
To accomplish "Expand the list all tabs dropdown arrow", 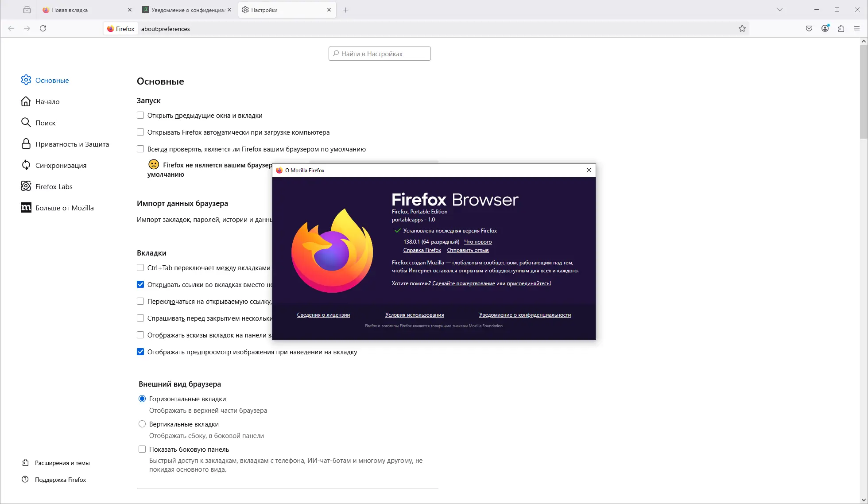I will 780,10.
